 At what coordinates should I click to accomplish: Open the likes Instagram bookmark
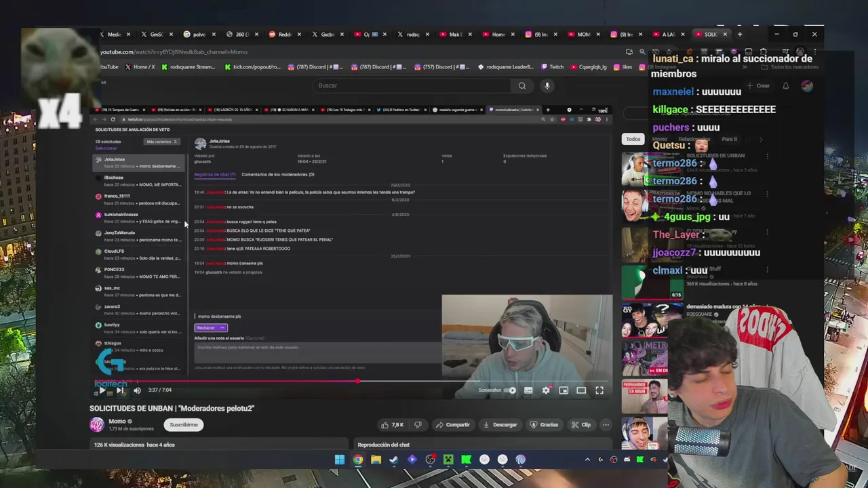(623, 67)
